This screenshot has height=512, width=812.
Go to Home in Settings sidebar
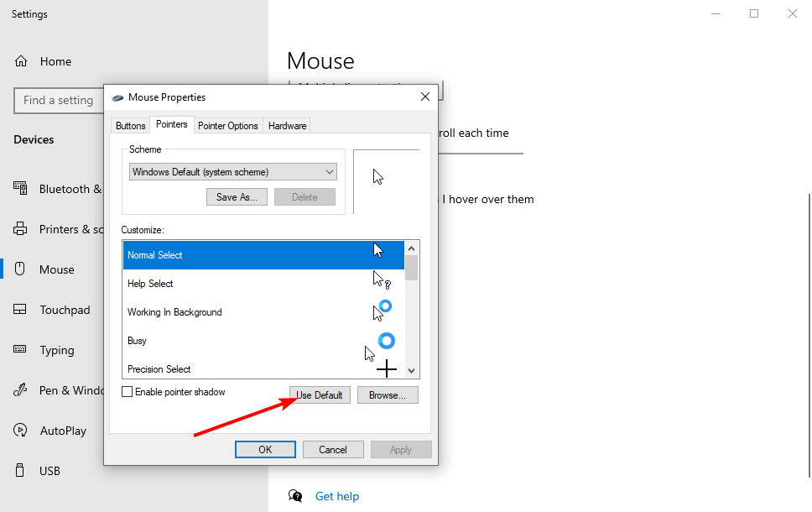[x=55, y=61]
